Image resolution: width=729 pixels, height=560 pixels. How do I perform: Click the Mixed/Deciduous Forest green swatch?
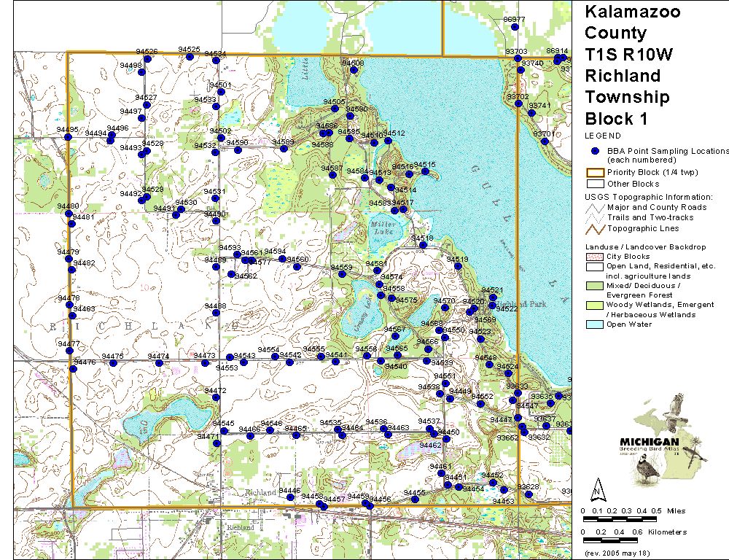(x=595, y=286)
